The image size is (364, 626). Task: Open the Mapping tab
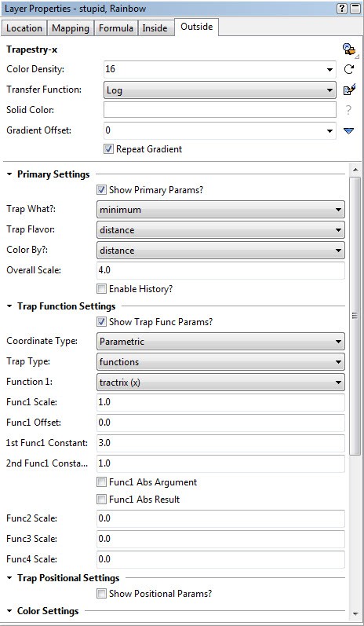(71, 28)
